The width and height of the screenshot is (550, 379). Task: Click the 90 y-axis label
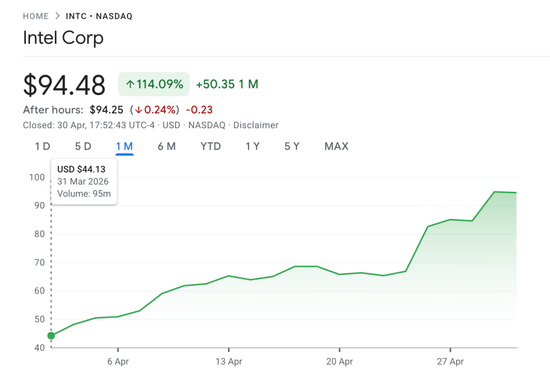point(40,206)
